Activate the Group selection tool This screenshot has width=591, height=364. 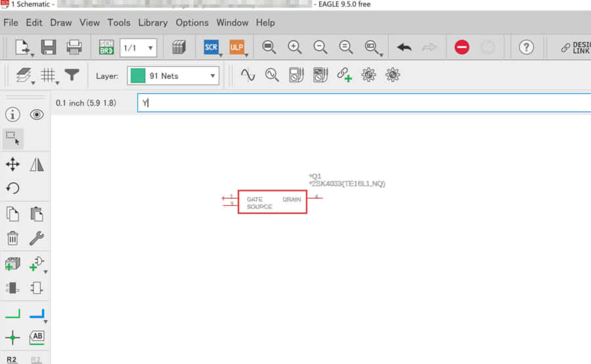coord(12,138)
